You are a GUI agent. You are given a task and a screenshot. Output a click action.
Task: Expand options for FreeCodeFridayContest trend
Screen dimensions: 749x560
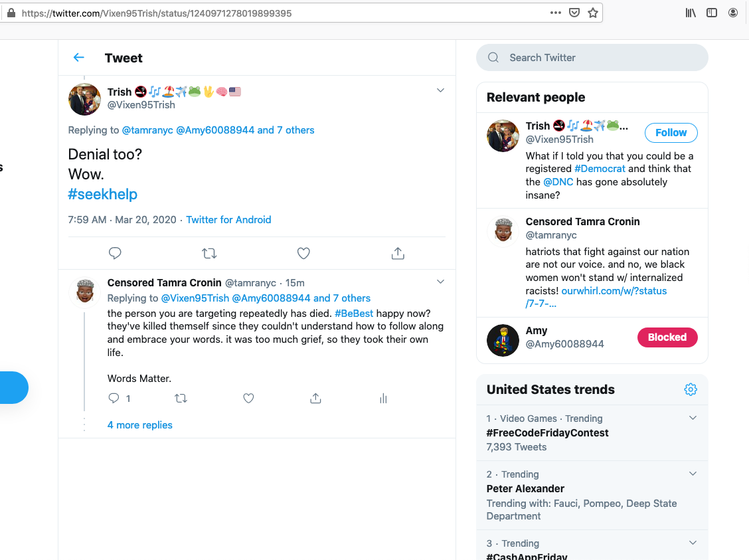click(693, 419)
